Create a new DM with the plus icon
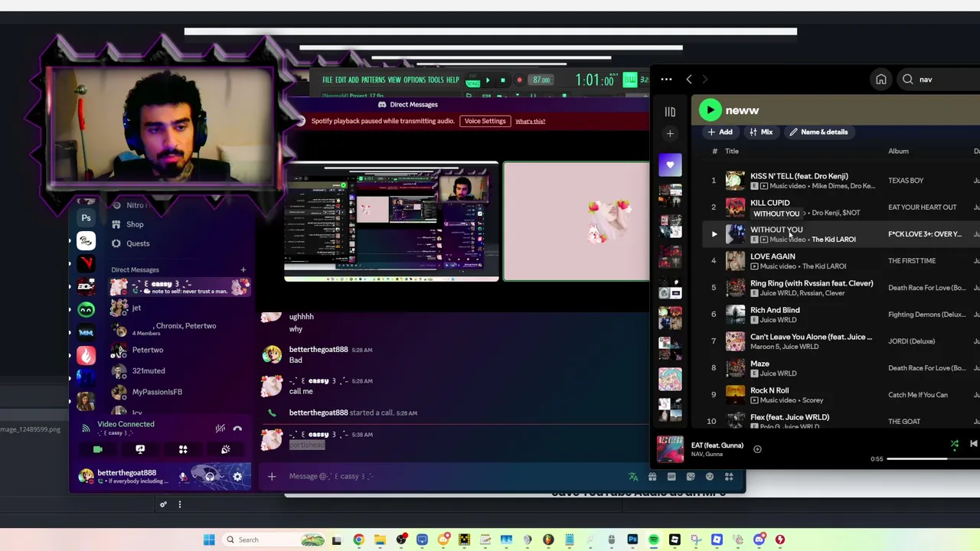This screenshot has height=551, width=980. pos(243,269)
